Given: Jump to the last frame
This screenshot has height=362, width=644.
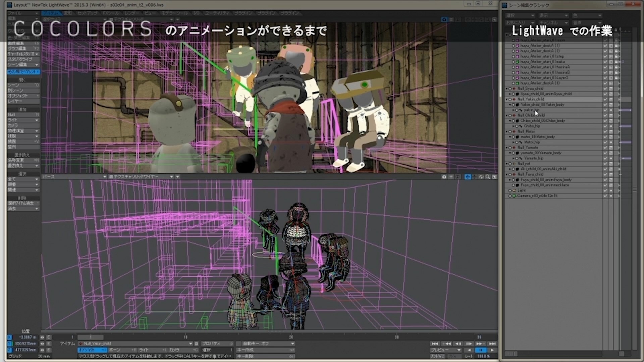Looking at the screenshot, I should pyautogui.click(x=492, y=344).
